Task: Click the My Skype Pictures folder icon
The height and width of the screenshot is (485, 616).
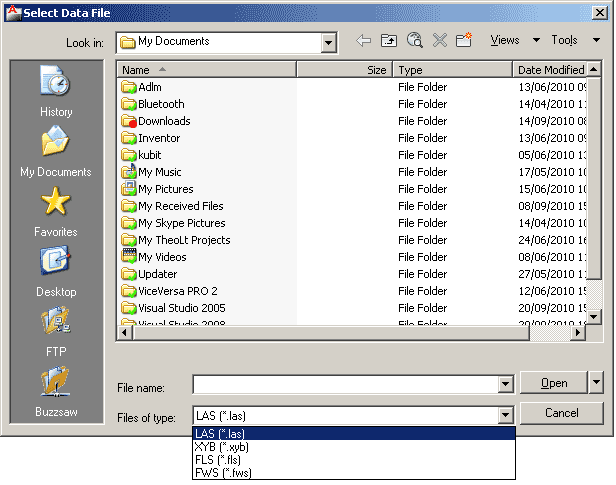Action: 128,223
